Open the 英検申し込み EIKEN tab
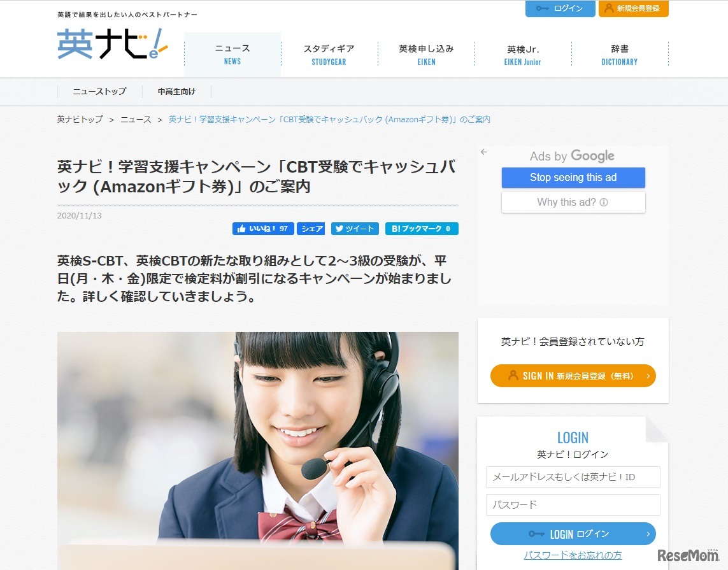The width and height of the screenshot is (728, 570). pyautogui.click(x=426, y=55)
